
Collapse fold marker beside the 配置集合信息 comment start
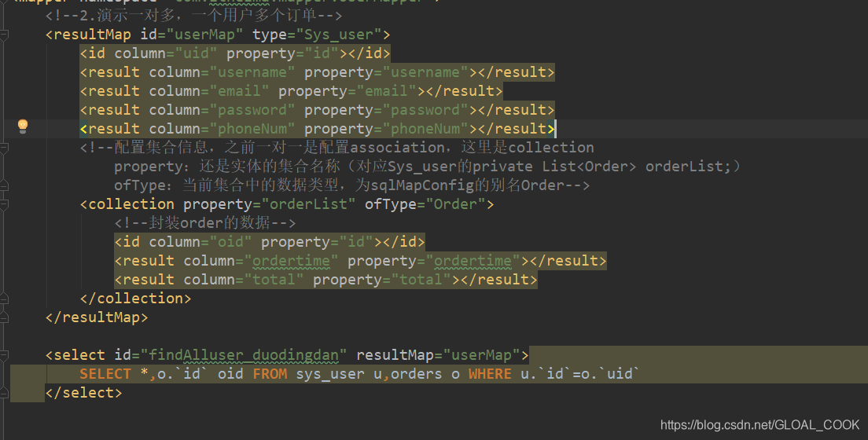(x=4, y=148)
